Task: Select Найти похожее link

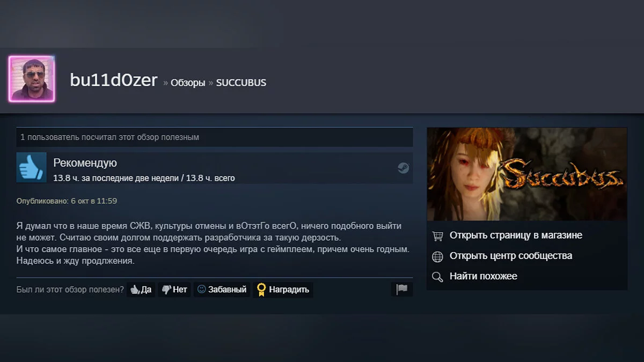Action: point(484,276)
